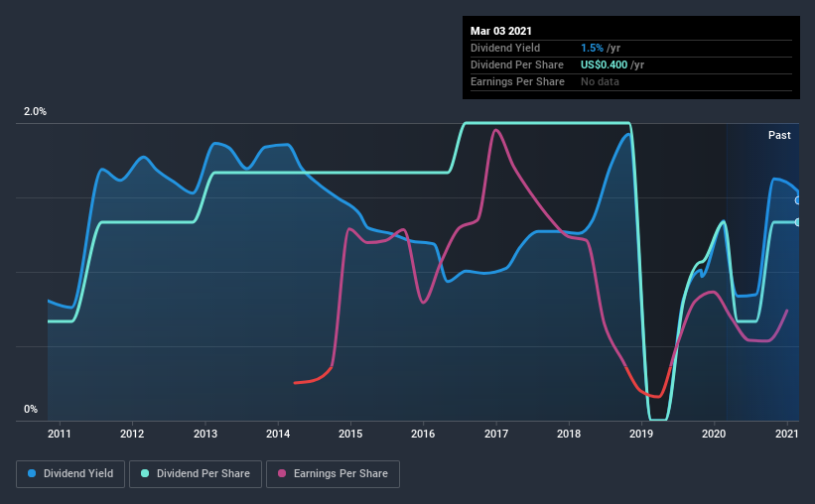815x504 pixels.
Task: Click the 1.5% Dividend Yield tooltip value
Action: pyautogui.click(x=592, y=48)
